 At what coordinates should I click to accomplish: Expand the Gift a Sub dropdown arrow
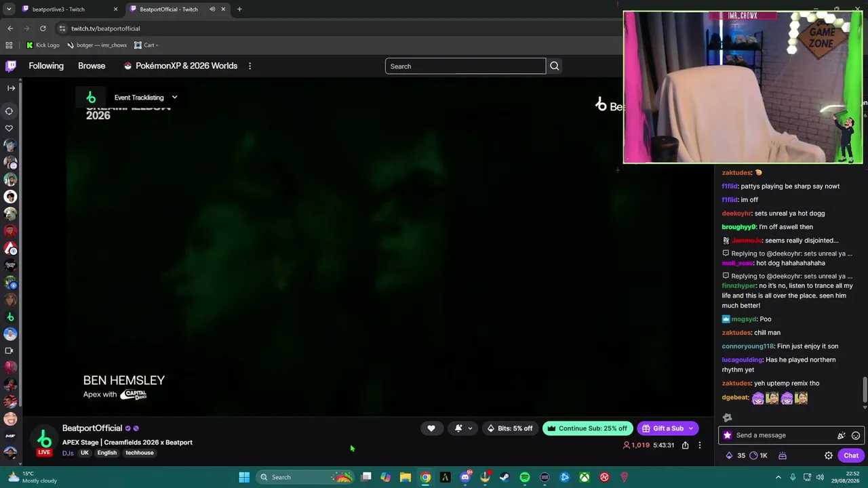tap(691, 428)
